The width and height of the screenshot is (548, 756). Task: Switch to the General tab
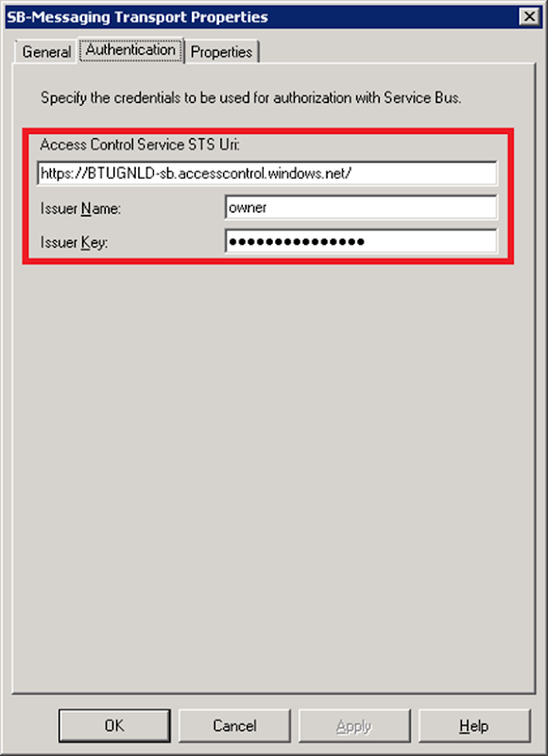[46, 52]
